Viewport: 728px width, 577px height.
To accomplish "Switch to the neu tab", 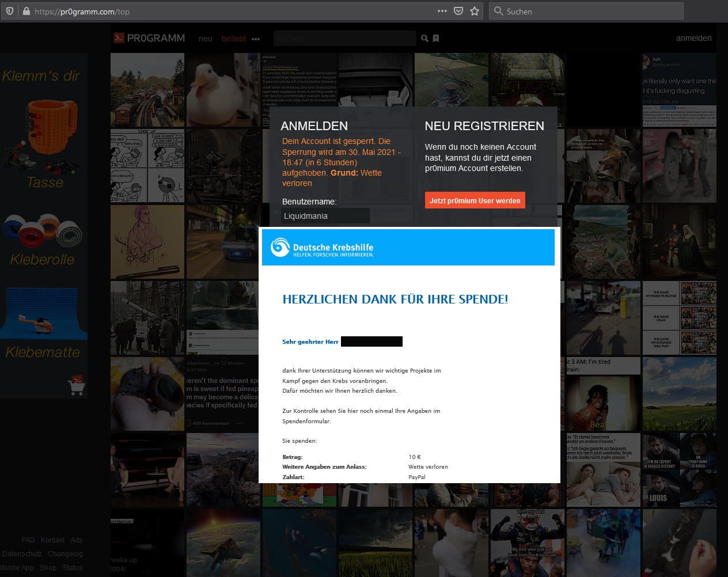I will click(x=205, y=39).
